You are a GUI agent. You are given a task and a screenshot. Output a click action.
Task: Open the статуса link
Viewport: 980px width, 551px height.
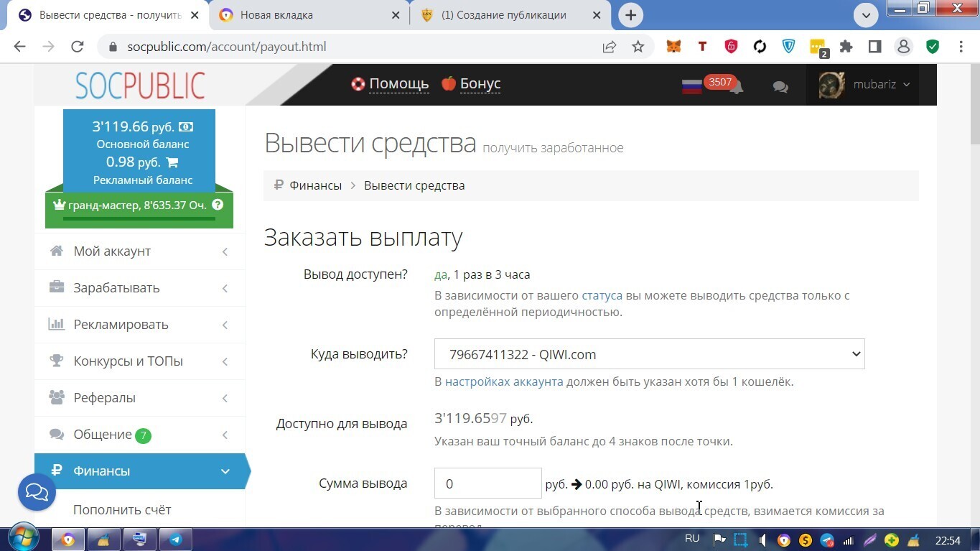602,295
